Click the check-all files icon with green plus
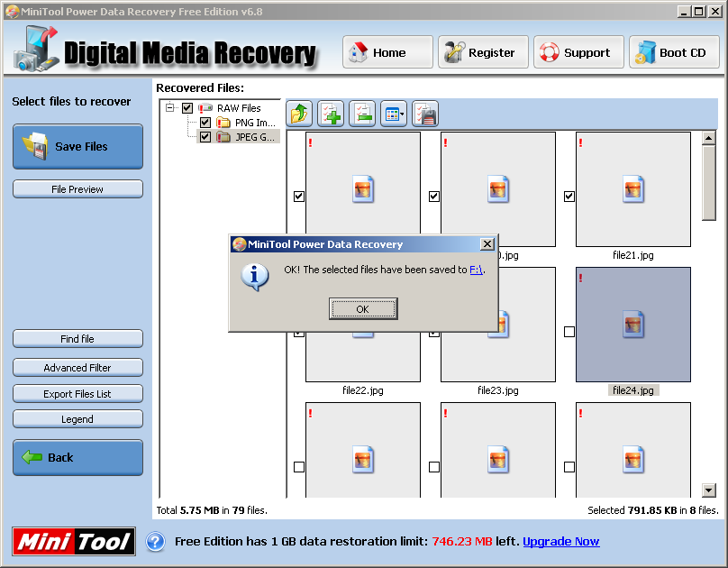728x568 pixels. (x=331, y=114)
